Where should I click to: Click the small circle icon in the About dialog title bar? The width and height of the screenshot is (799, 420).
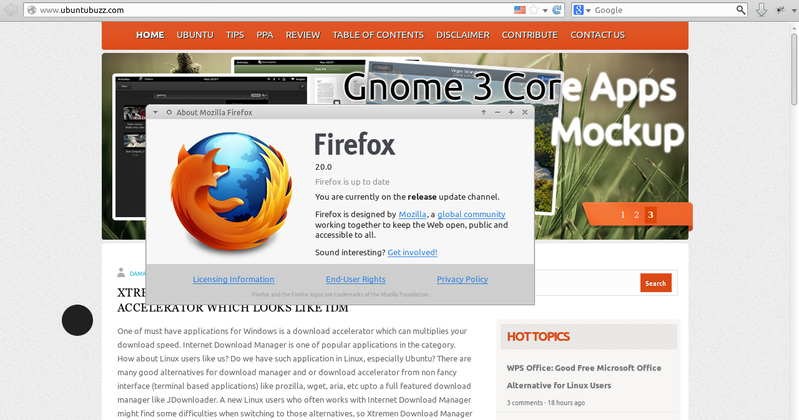point(169,112)
